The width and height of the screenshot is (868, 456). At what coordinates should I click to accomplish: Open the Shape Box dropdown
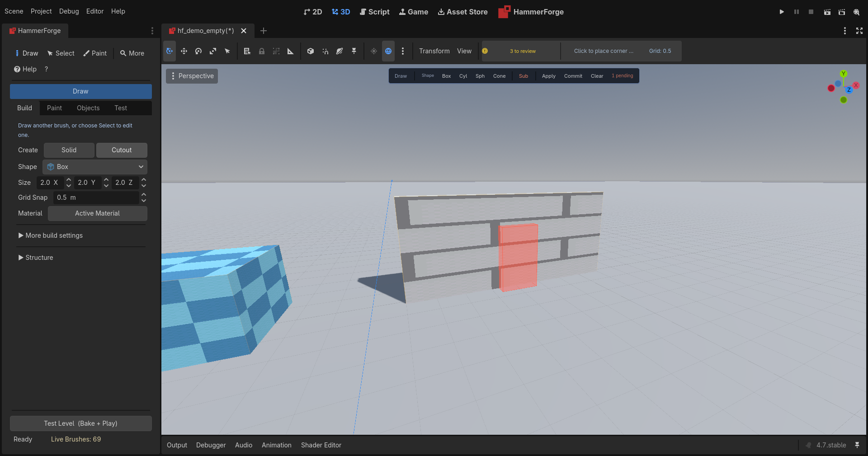[x=95, y=167]
